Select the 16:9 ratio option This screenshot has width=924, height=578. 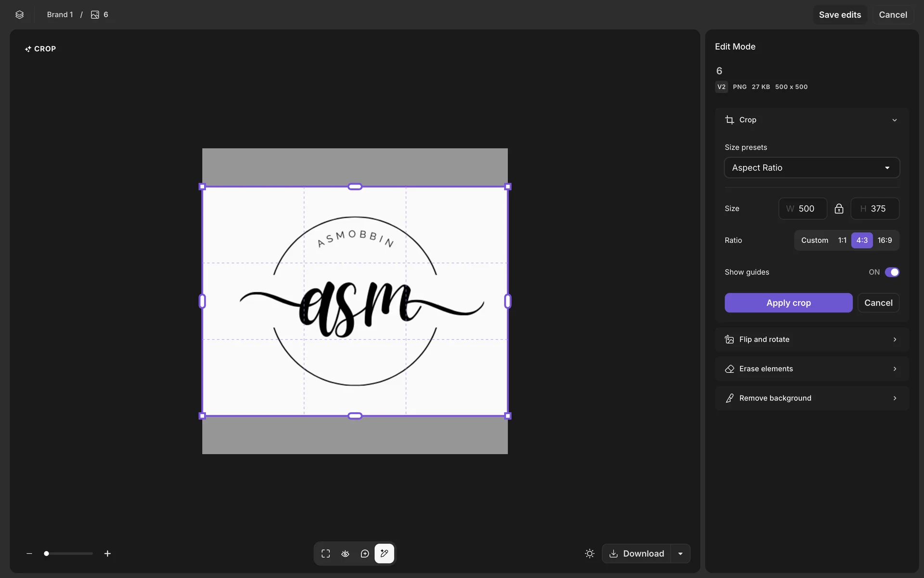[x=885, y=240]
